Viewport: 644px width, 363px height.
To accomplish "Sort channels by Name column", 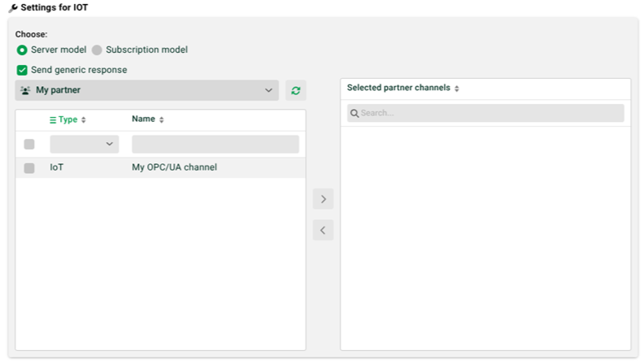I will click(x=162, y=119).
